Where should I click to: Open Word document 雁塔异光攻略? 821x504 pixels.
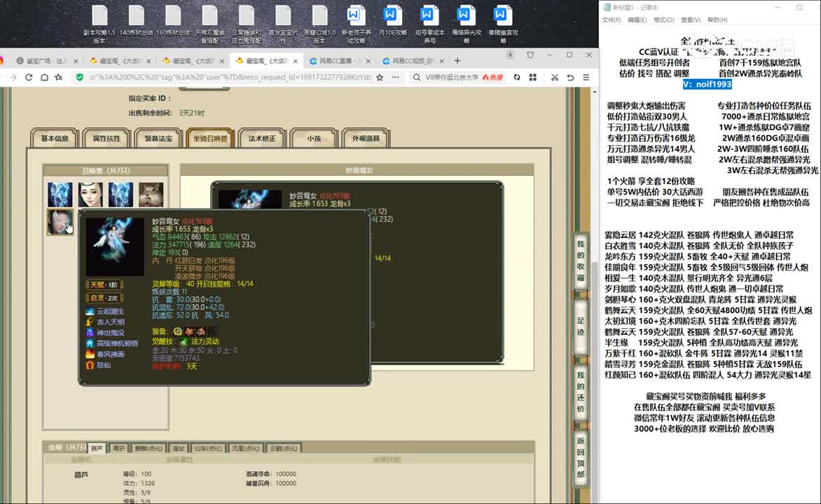[x=466, y=24]
